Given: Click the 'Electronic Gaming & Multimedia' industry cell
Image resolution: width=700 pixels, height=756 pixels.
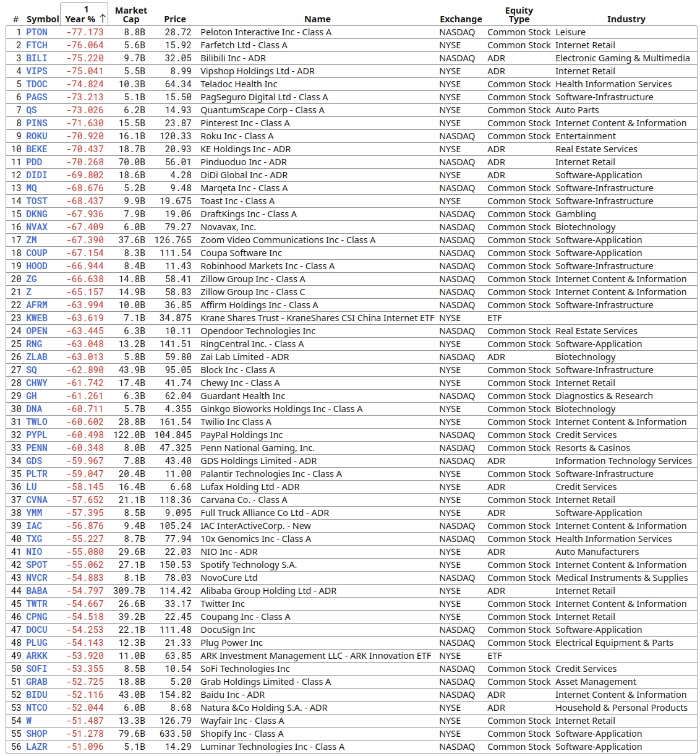Looking at the screenshot, I should pos(622,58).
